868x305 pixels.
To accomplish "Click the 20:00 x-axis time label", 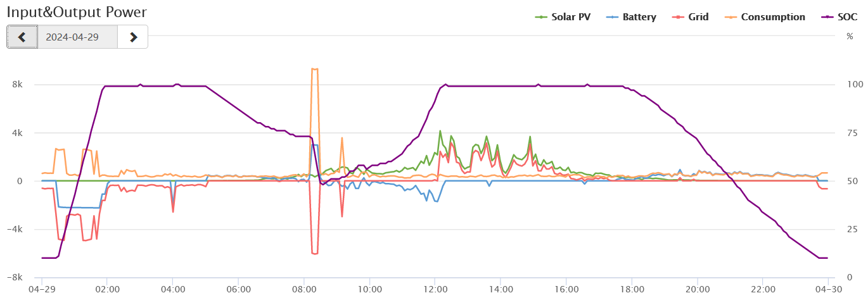I will click(x=698, y=289).
